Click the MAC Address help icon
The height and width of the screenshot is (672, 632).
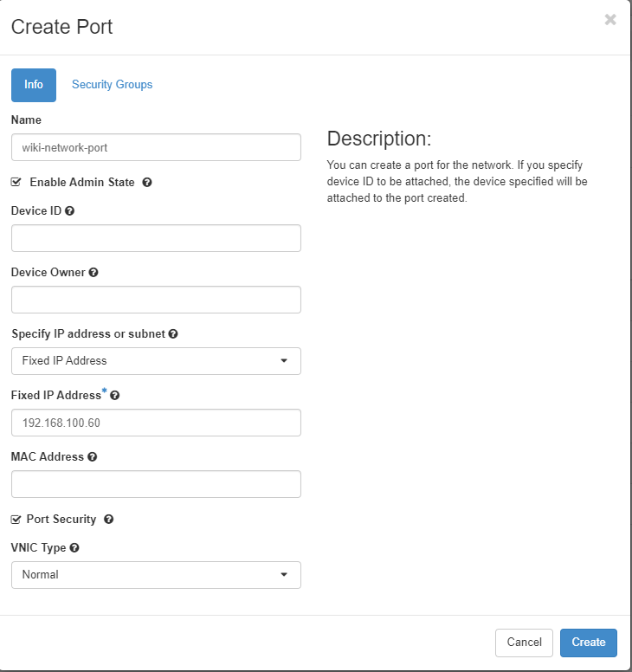tap(93, 456)
